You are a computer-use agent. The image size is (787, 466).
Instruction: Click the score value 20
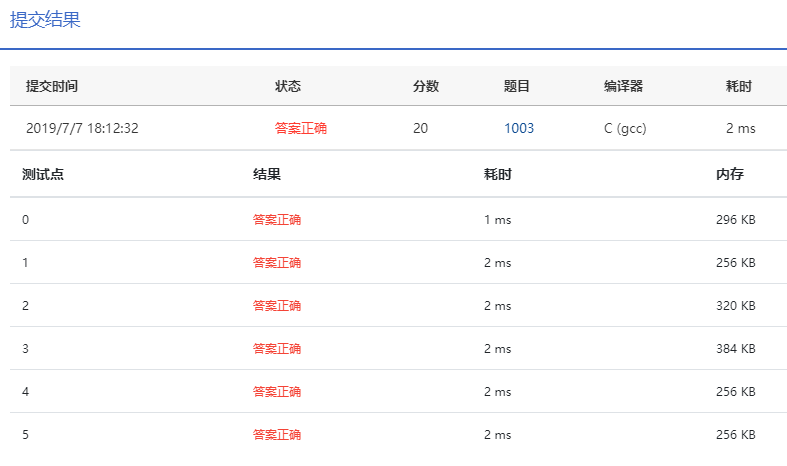point(420,128)
